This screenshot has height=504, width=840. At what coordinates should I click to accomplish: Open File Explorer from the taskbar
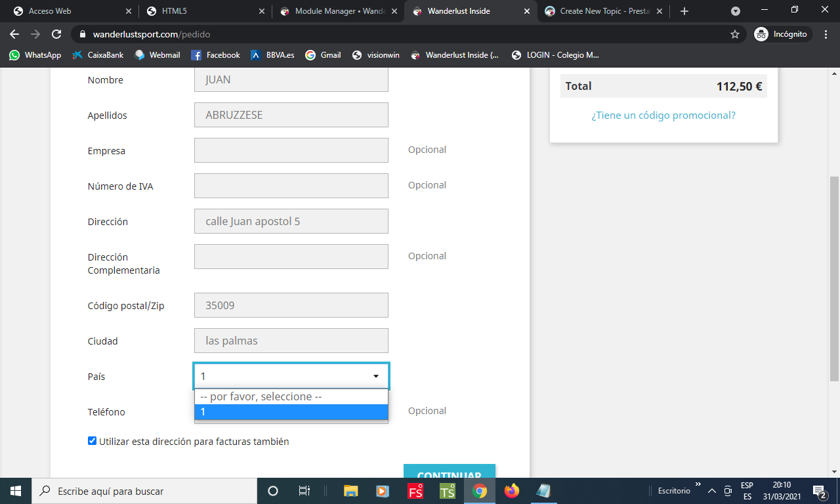[351, 491]
